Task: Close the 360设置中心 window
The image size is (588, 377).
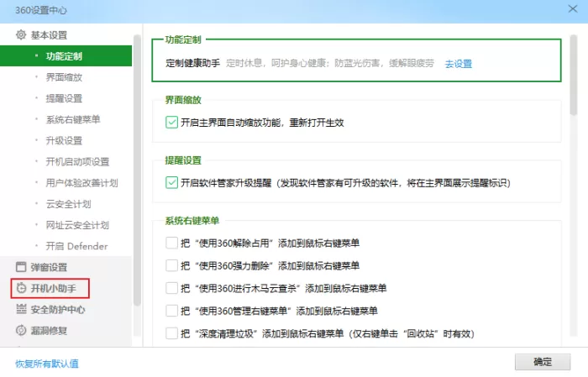Action: (x=572, y=8)
